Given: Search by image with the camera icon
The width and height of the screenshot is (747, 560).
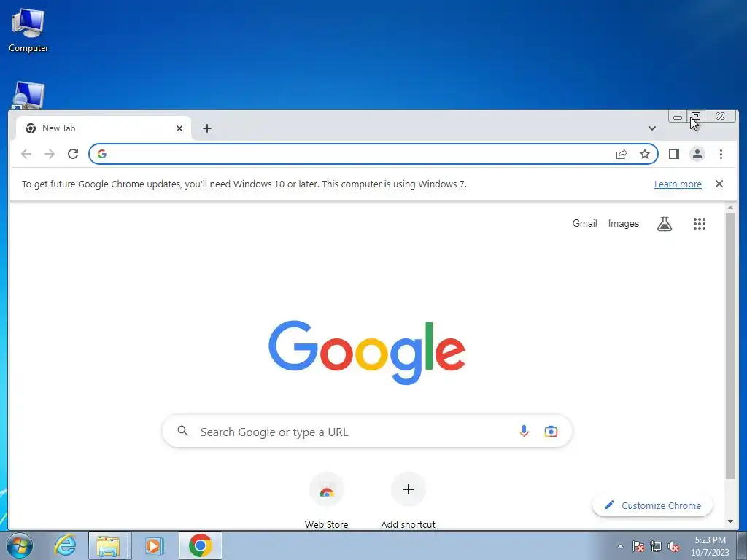Looking at the screenshot, I should pos(551,431).
